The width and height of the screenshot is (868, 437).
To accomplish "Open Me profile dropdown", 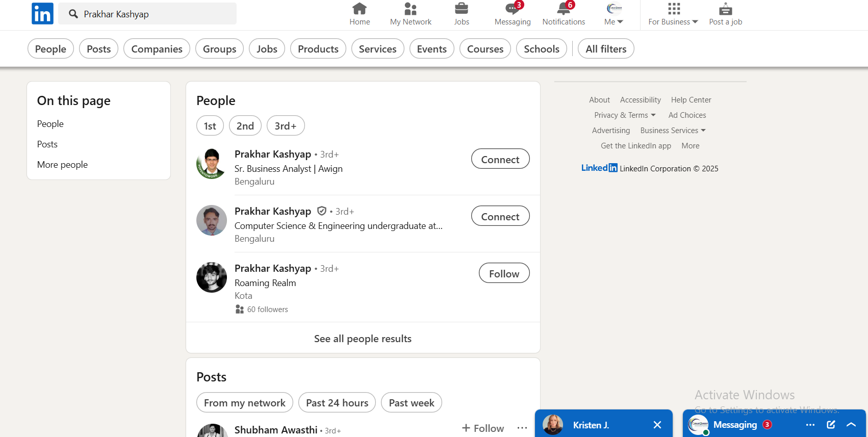I will click(614, 14).
